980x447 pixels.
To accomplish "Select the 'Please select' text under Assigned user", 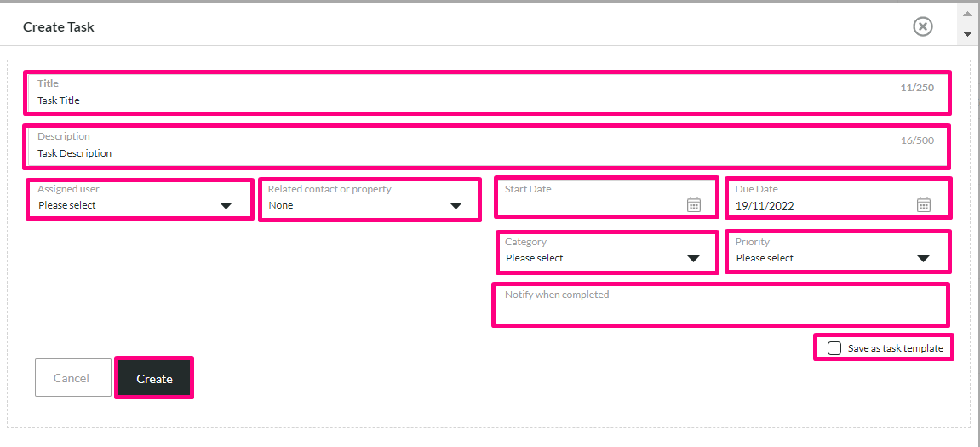I will (67, 205).
